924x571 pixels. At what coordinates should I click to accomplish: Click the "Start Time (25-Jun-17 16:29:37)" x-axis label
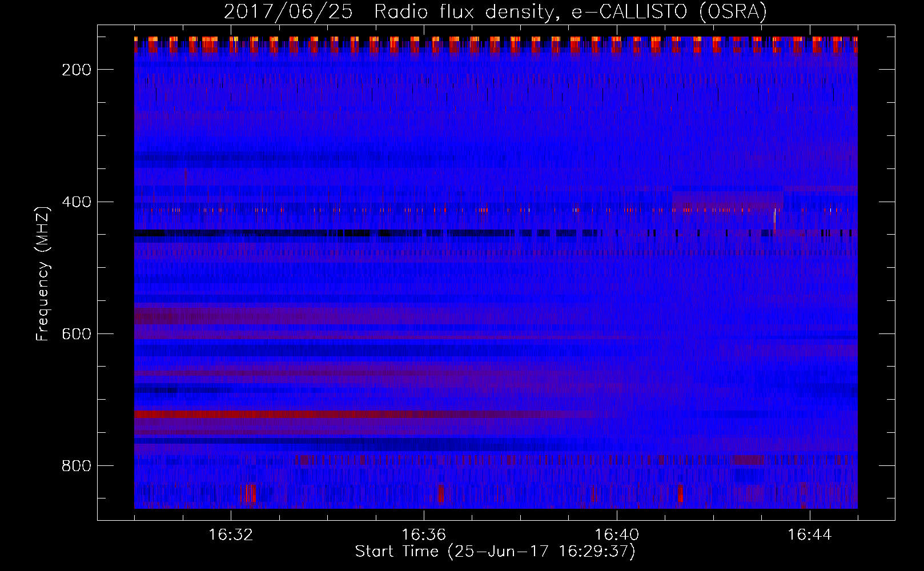495,552
